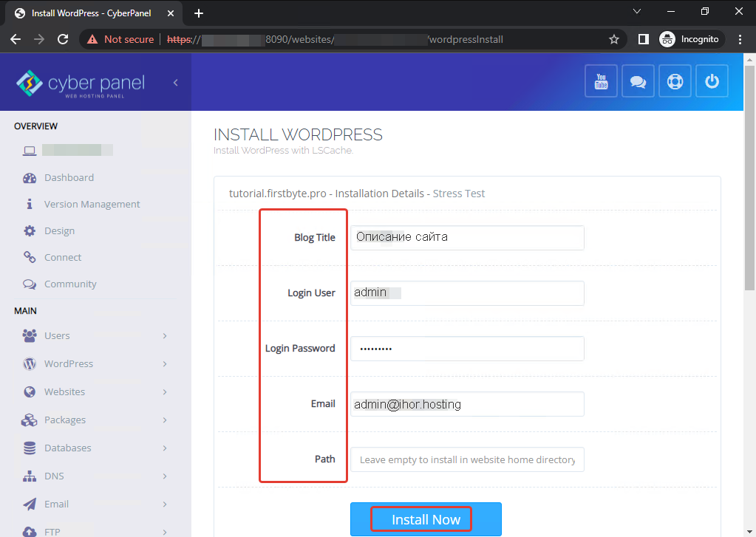Click the Path input field
The width and height of the screenshot is (756, 537).
467,459
